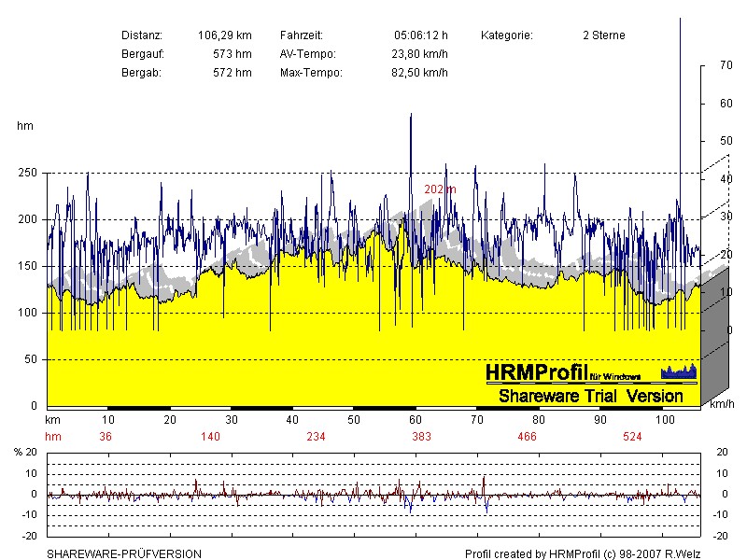Click the Max-Tempo value 82,50 km/h
The height and width of the screenshot is (560, 747).
[x=419, y=73]
